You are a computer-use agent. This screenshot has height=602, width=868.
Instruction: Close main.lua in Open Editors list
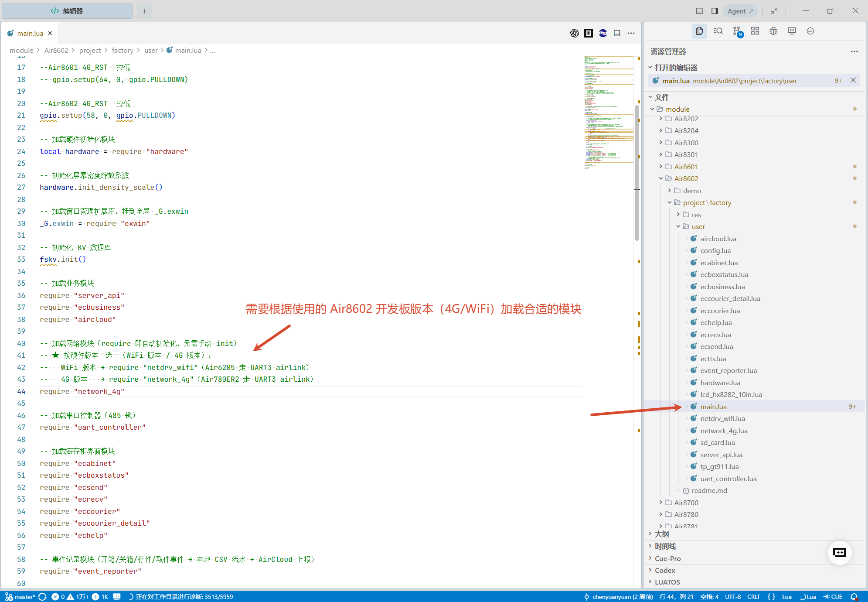853,80
